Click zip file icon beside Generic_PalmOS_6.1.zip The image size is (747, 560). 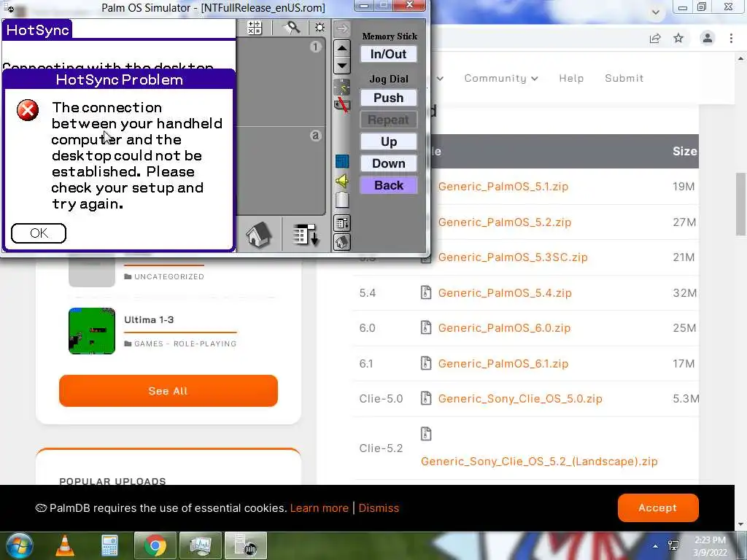click(x=426, y=363)
